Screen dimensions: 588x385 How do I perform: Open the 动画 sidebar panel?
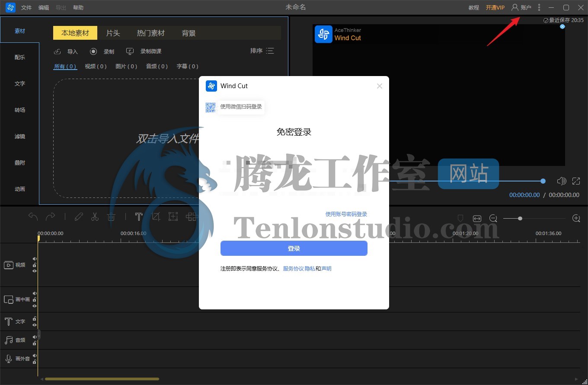pos(20,189)
